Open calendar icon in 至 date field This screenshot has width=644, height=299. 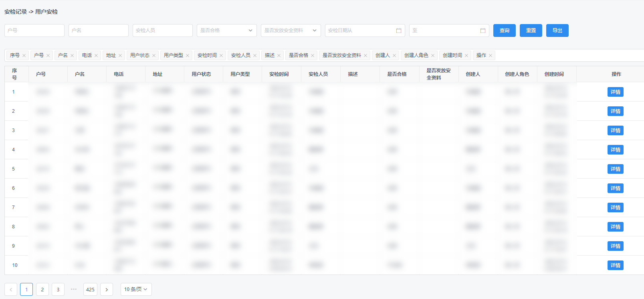482,31
